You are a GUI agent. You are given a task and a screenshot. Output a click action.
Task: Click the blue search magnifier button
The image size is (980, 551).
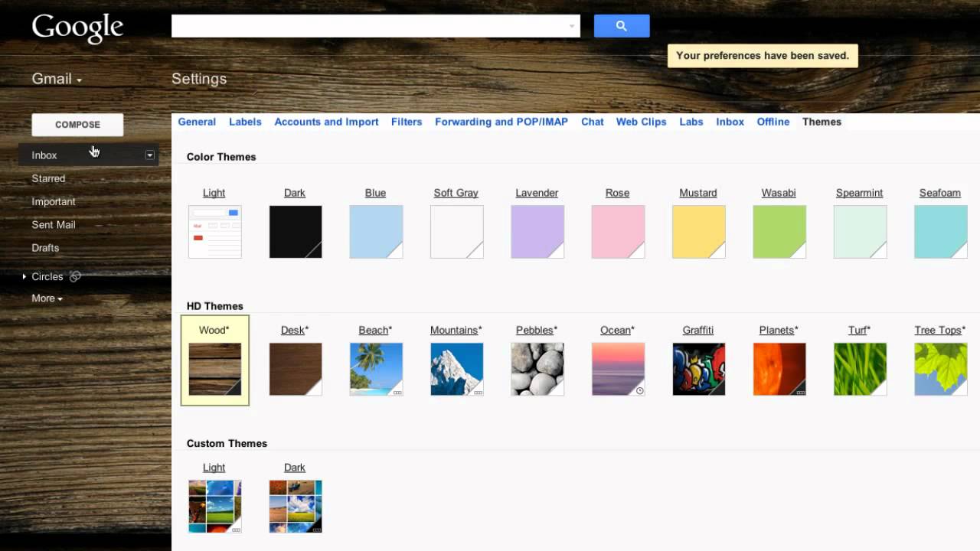pyautogui.click(x=622, y=26)
